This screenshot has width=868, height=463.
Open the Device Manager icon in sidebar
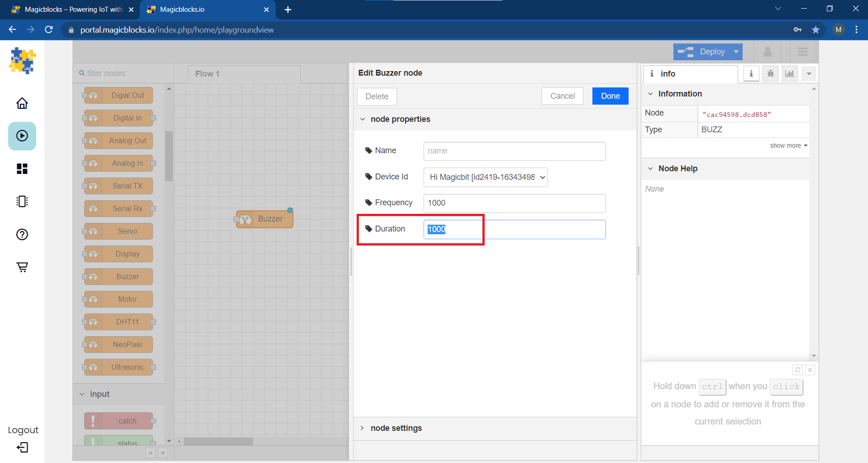22,201
